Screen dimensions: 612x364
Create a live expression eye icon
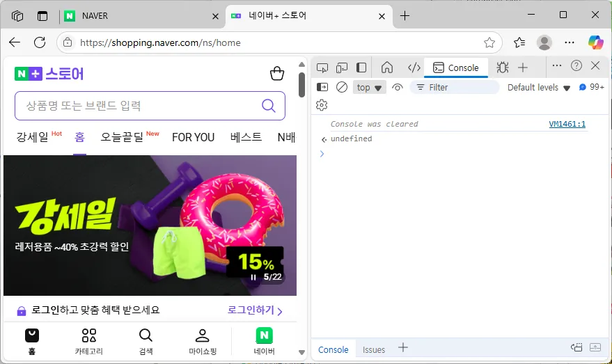398,88
